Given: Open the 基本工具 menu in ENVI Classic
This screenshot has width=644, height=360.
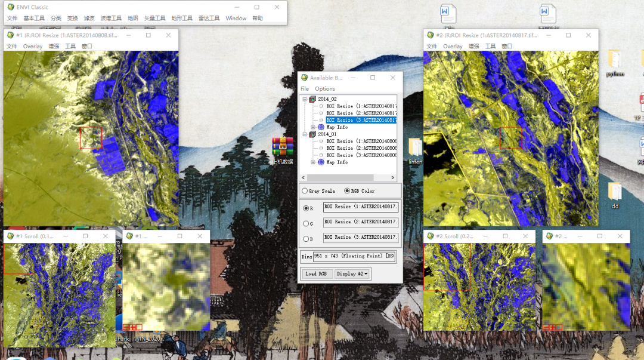Looking at the screenshot, I should coord(33,18).
